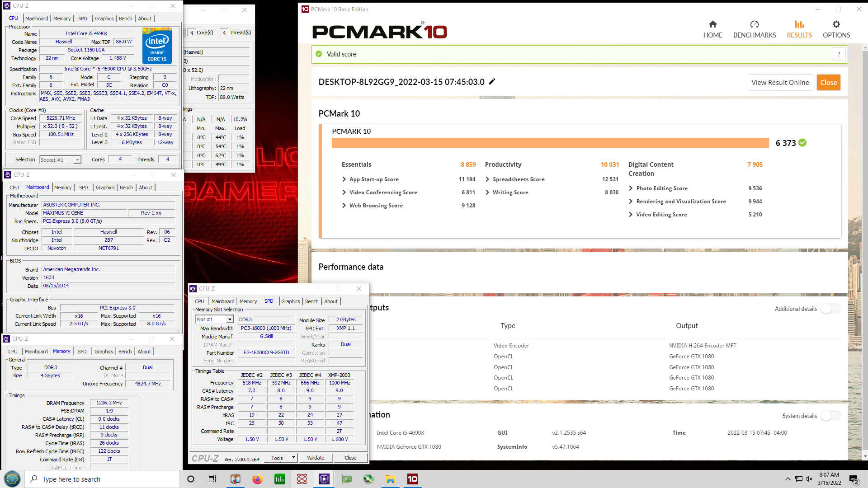The height and width of the screenshot is (488, 868).
Task: Launch Firefox from the taskbar
Action: (257, 479)
